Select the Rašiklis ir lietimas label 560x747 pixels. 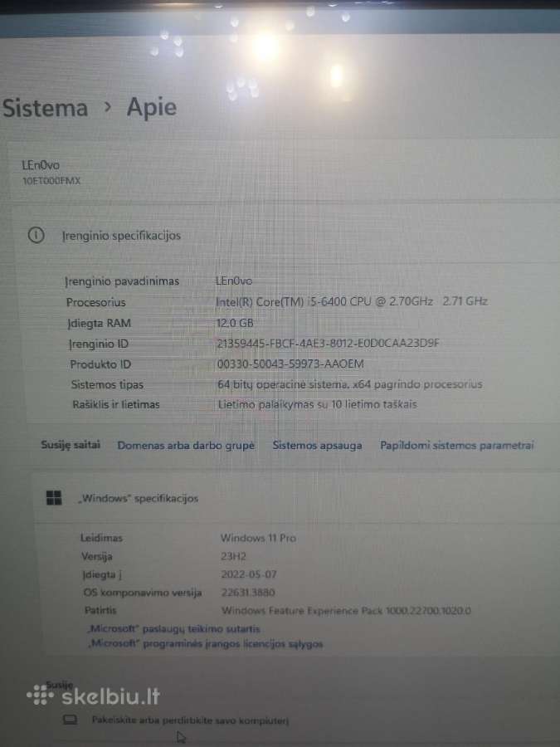pos(115,404)
